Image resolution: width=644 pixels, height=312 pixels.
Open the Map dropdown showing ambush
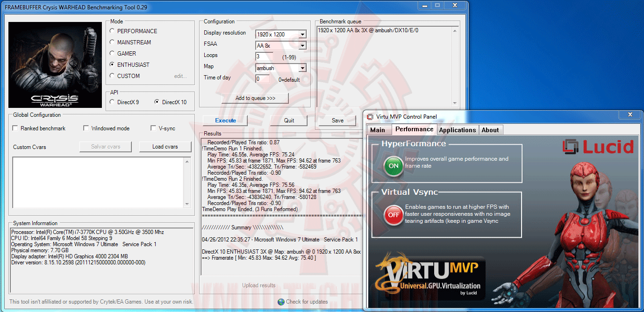click(302, 68)
